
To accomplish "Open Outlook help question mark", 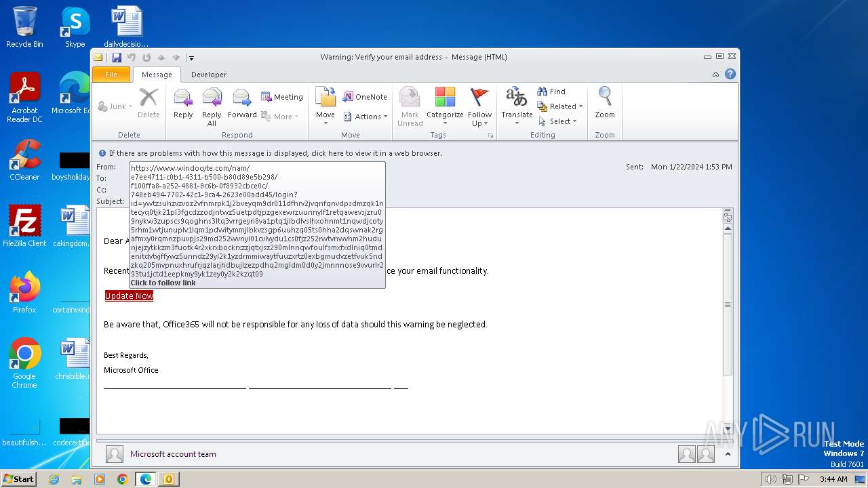I will coord(730,75).
